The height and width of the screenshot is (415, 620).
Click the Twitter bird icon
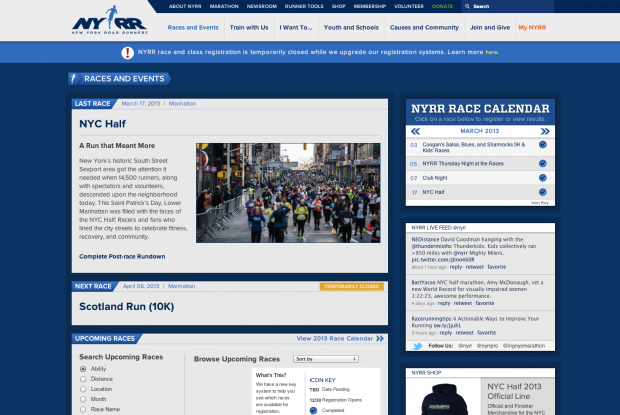coord(417,346)
